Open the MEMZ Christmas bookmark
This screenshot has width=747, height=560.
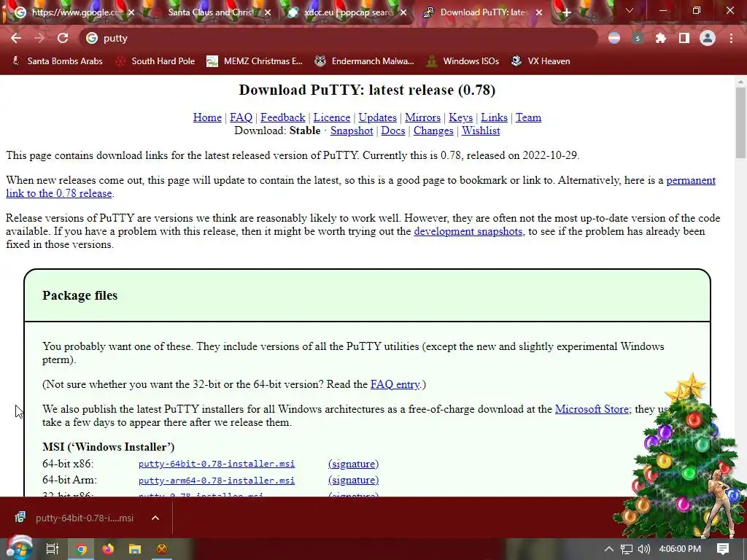tap(255, 61)
